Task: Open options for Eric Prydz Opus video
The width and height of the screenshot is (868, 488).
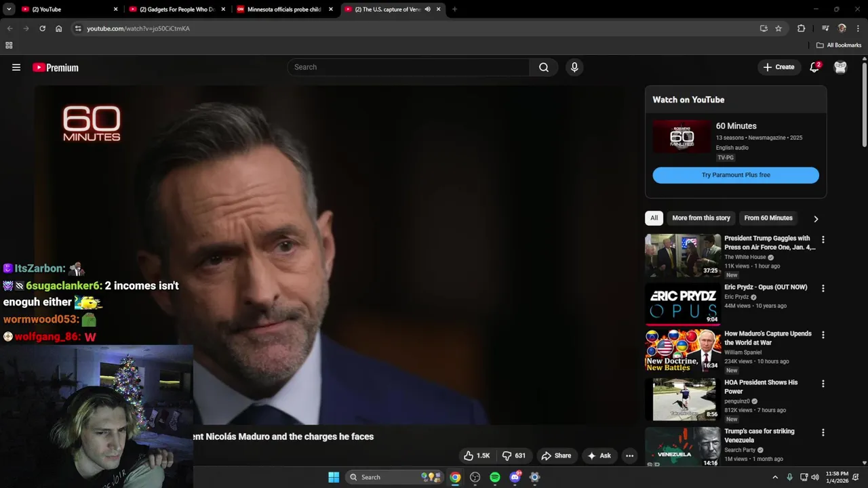Action: click(x=823, y=288)
